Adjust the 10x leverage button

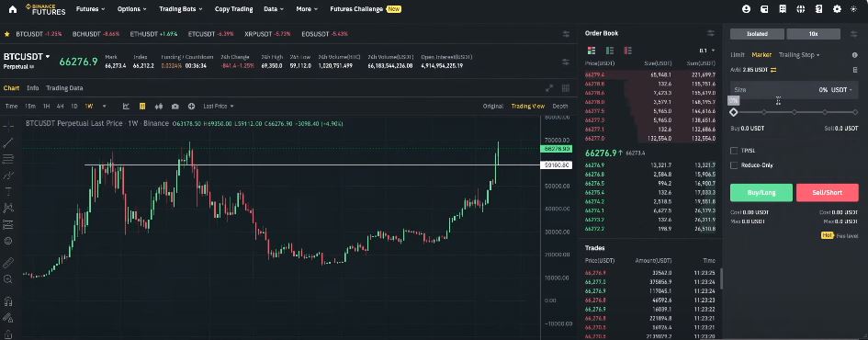point(813,34)
